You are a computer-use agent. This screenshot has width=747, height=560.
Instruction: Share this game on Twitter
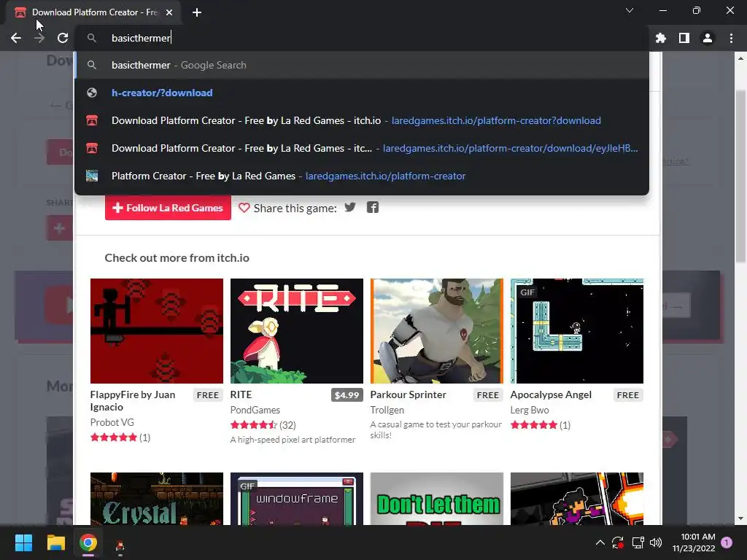pos(350,208)
